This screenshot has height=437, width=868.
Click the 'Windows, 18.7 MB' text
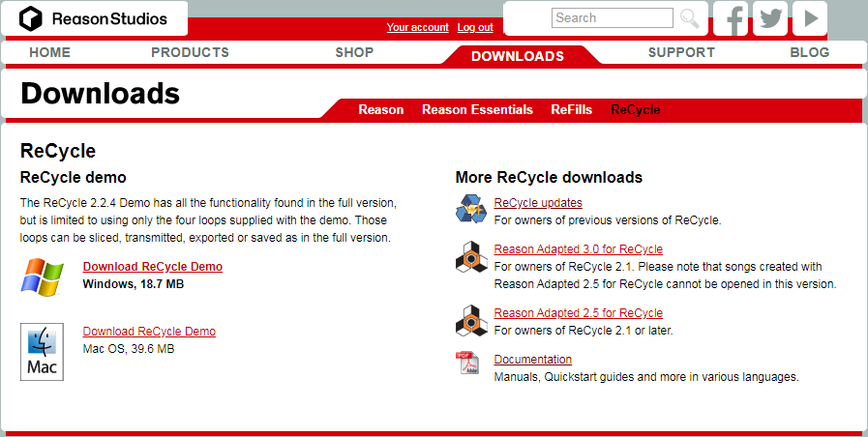134,284
